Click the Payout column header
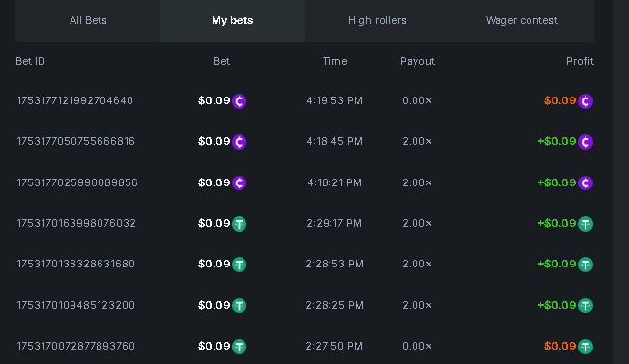 click(x=417, y=62)
